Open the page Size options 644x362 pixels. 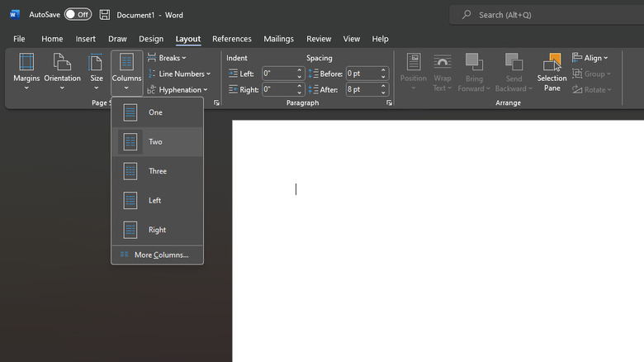[x=97, y=71]
